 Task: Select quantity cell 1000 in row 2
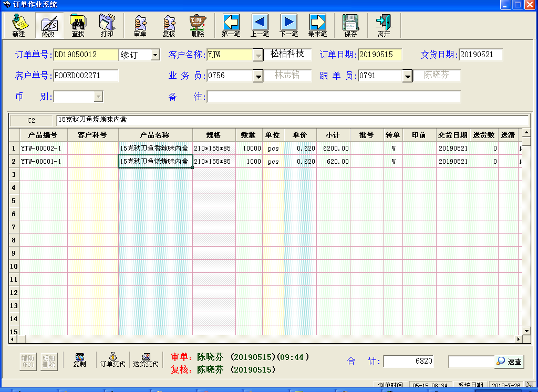pyautogui.click(x=249, y=162)
